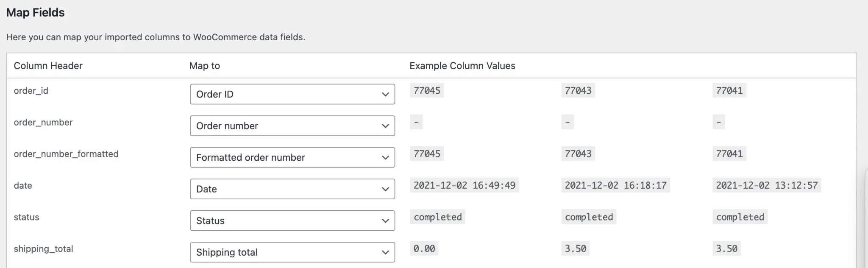Click the status row label
The image size is (868, 268).
(x=26, y=217)
